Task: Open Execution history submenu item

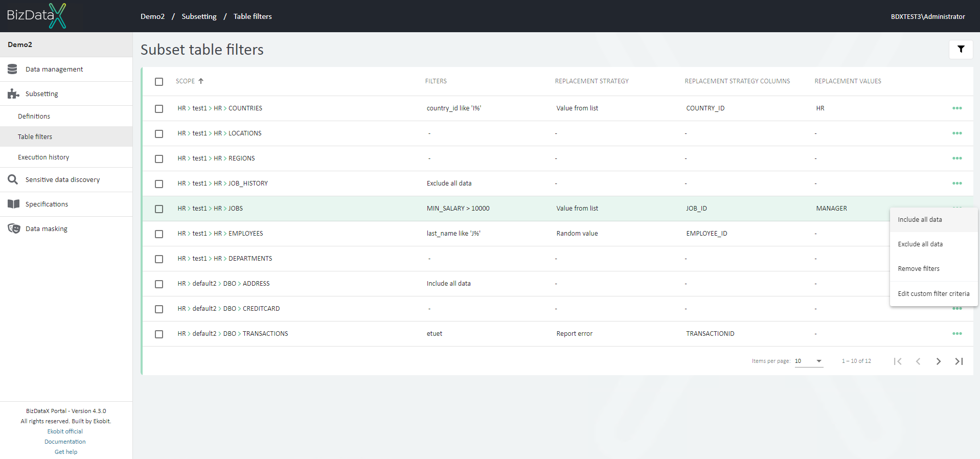Action: click(66, 157)
